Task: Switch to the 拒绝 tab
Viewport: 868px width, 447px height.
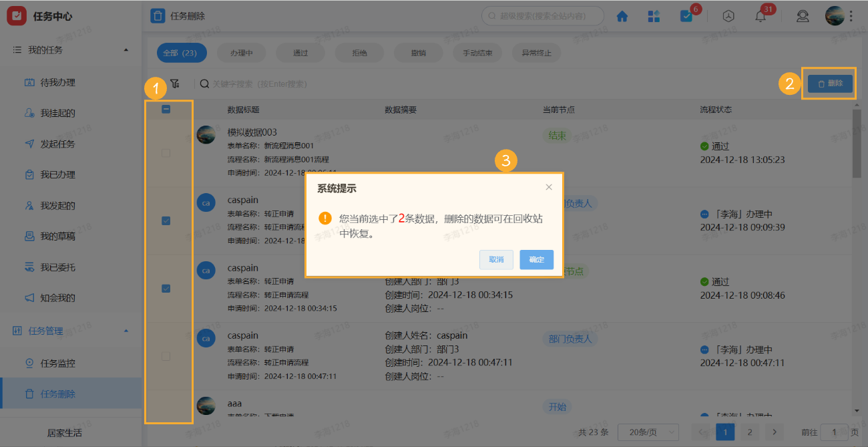Action: 359,52
